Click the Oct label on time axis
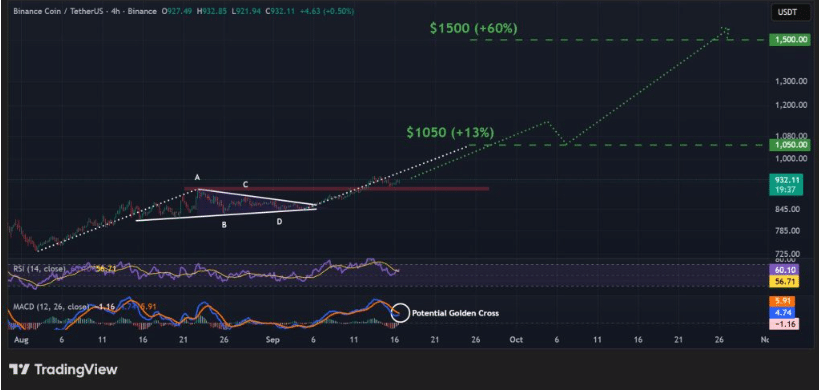This screenshot has width=819, height=390. tap(517, 339)
